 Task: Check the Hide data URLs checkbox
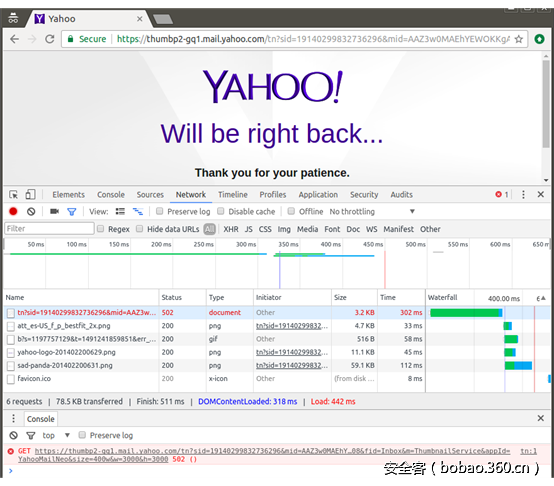[139, 229]
